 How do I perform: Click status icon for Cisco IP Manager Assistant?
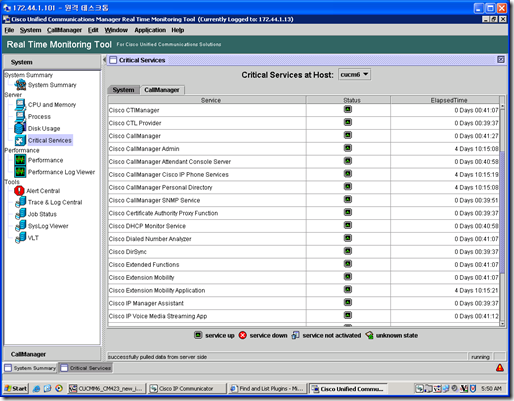coord(348,302)
